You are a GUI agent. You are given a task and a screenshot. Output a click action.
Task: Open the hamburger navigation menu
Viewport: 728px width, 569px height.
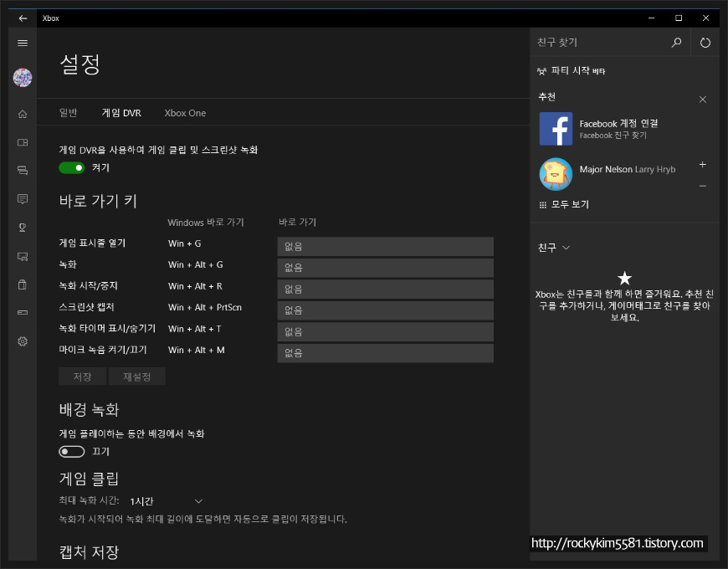pos(23,44)
